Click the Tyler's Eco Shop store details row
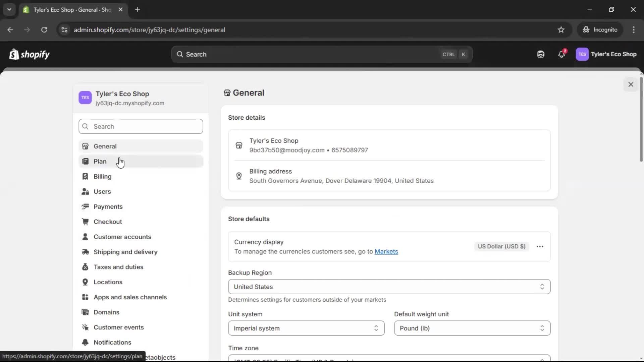 [389, 145]
